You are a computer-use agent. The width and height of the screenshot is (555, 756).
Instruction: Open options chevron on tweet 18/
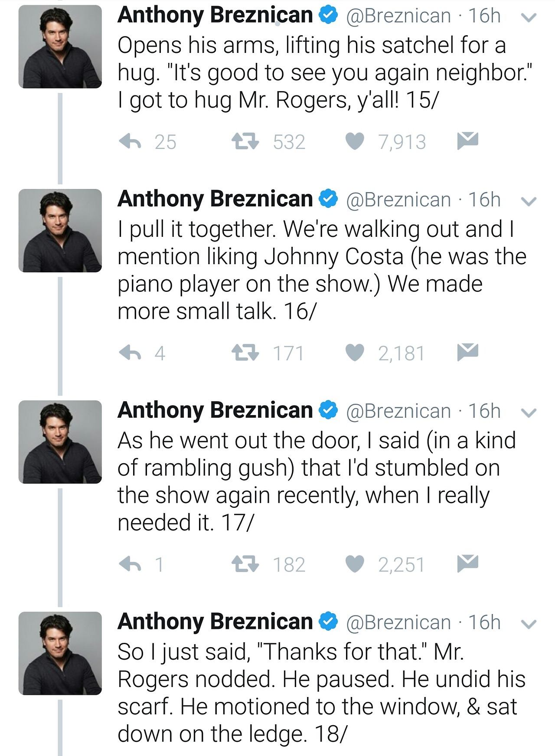pos(529,624)
